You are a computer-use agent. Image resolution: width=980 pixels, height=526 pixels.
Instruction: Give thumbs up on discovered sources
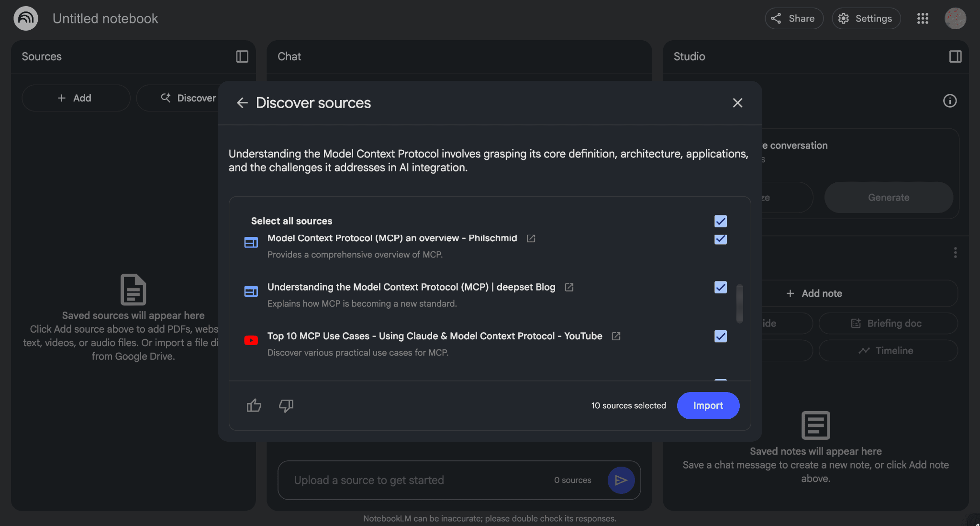click(x=254, y=405)
